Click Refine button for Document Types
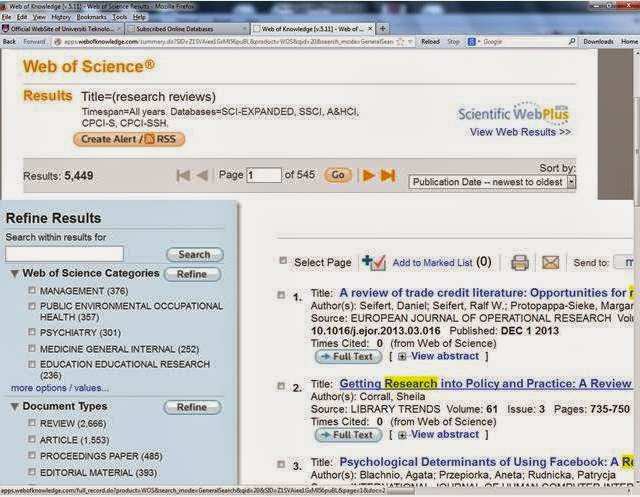 (192, 407)
